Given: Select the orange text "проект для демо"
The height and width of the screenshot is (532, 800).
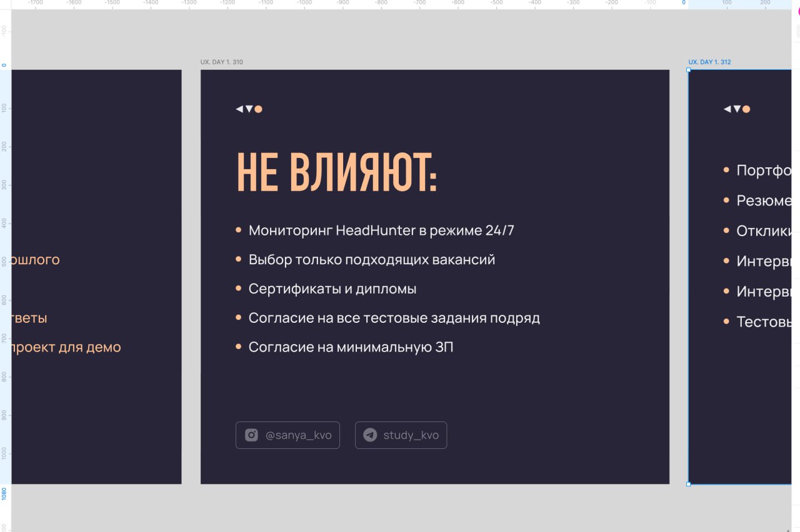Looking at the screenshot, I should click(66, 347).
